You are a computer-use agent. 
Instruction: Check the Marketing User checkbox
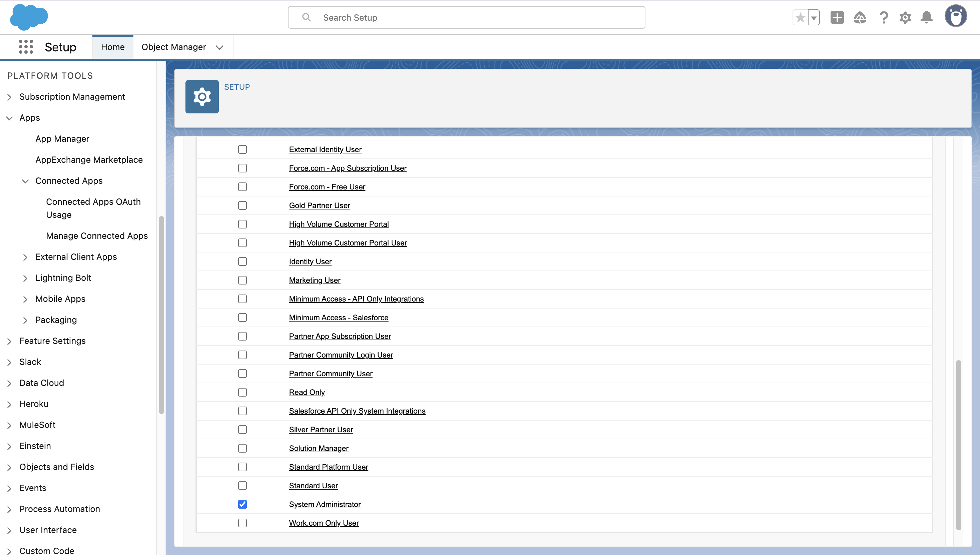pyautogui.click(x=242, y=280)
